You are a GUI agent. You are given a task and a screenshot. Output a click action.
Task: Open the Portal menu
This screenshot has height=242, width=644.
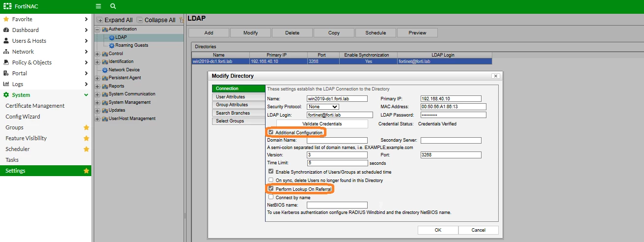click(x=46, y=73)
